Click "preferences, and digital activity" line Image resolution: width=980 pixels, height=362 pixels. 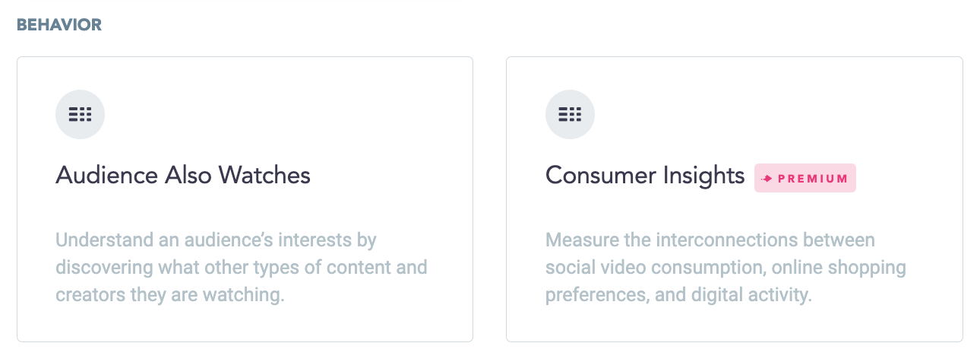[678, 295]
